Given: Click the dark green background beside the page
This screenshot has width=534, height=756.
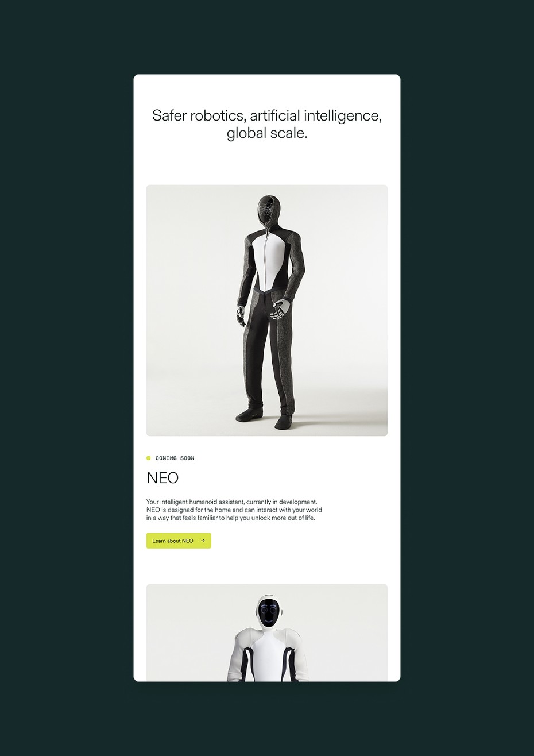Looking at the screenshot, I should (x=63, y=373).
